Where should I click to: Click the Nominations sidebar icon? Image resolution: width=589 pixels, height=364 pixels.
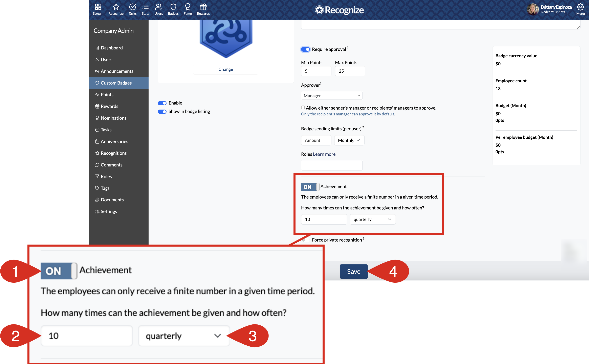click(97, 118)
